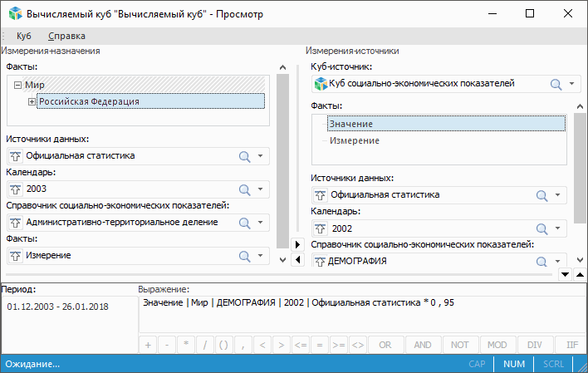Click search icon for cube source field
The width and height of the screenshot is (588, 373).
(x=556, y=84)
